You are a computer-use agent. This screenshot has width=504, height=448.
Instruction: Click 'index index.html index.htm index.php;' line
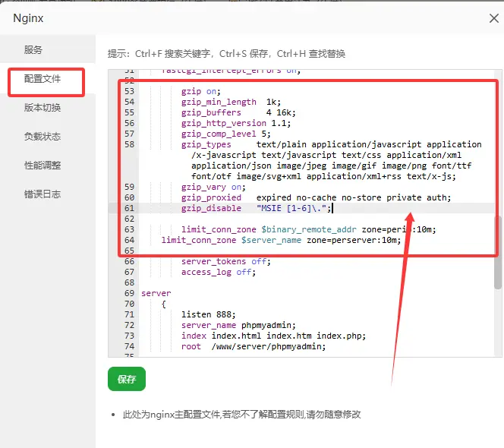[x=273, y=336]
